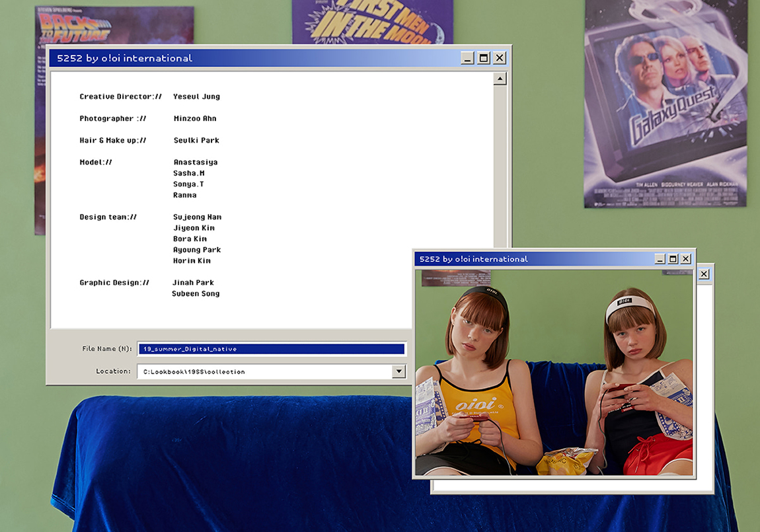Image resolution: width=760 pixels, height=532 pixels.
Task: Click the name 'Jinah Park'
Action: 193,282
